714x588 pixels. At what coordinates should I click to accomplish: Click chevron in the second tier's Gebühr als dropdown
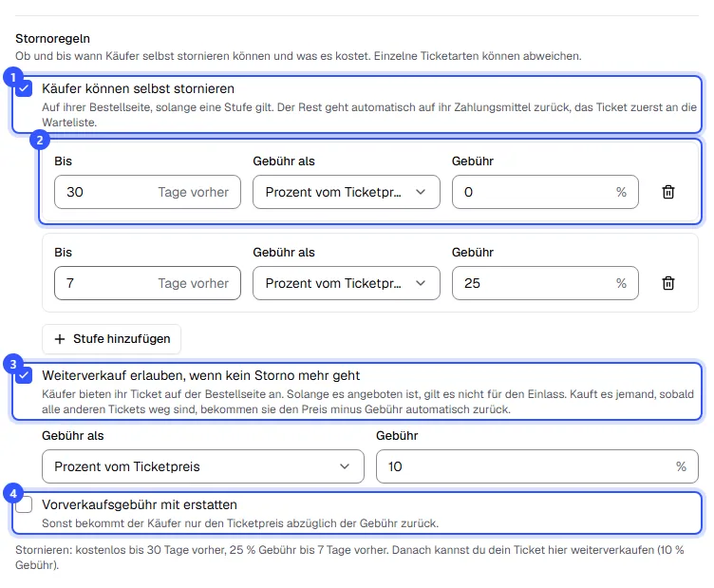tap(421, 283)
